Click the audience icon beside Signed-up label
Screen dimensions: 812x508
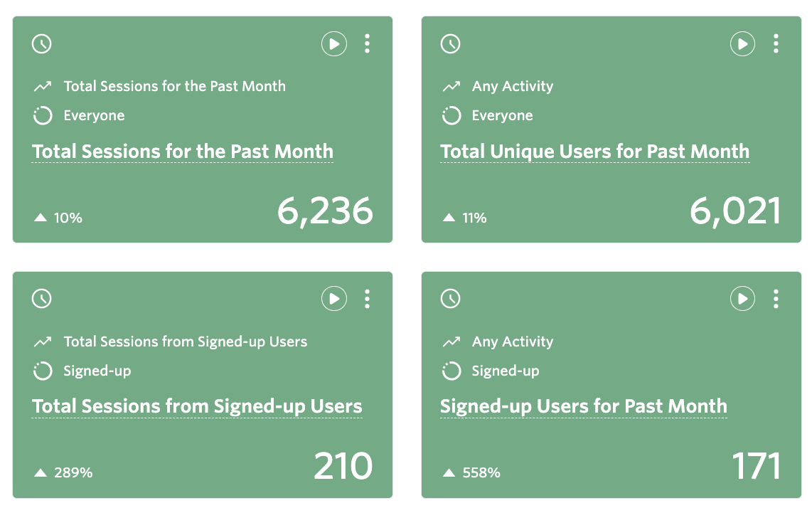click(x=452, y=371)
